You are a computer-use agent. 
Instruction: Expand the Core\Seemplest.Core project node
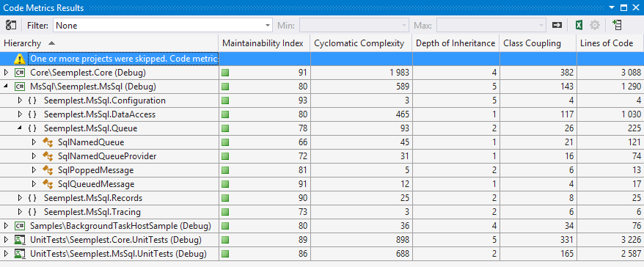tap(6, 73)
